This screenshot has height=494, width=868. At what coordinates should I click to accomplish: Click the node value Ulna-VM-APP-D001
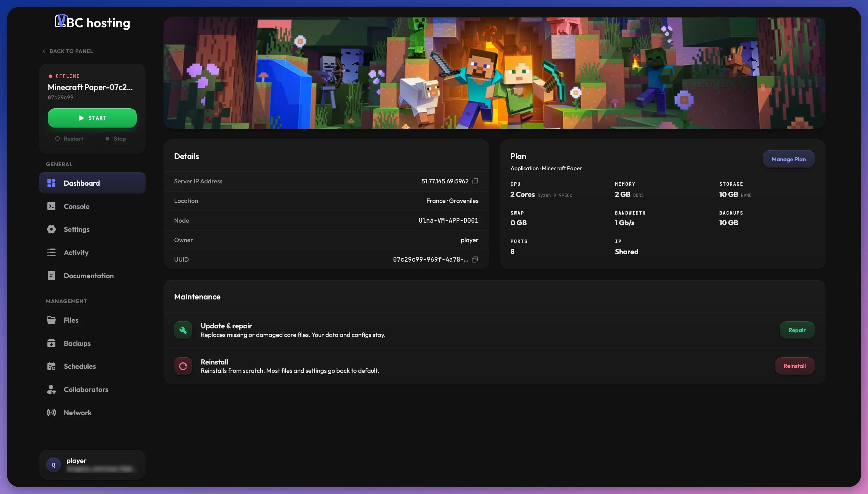(448, 220)
